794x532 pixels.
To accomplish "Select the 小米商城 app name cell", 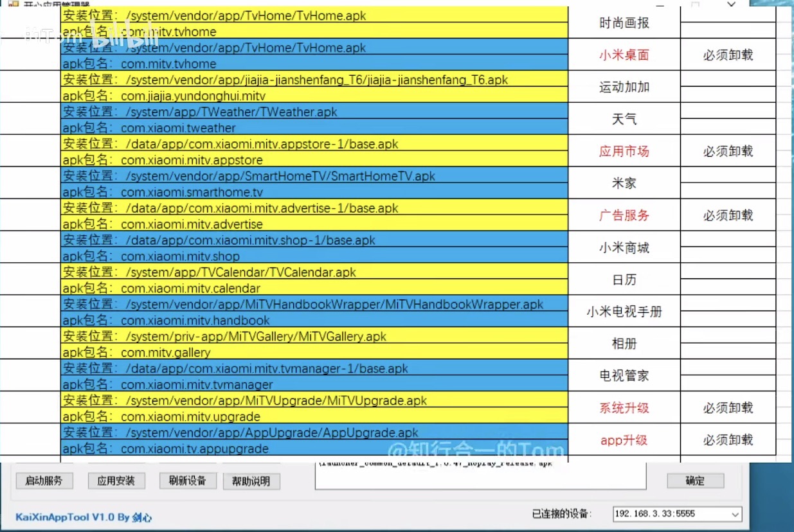I will click(x=624, y=247).
